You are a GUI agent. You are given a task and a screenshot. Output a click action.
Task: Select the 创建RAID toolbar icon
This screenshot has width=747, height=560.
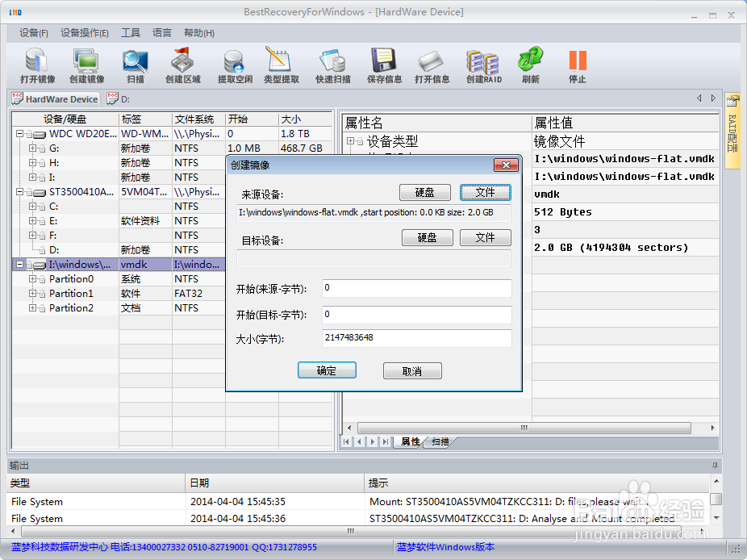pyautogui.click(x=483, y=66)
